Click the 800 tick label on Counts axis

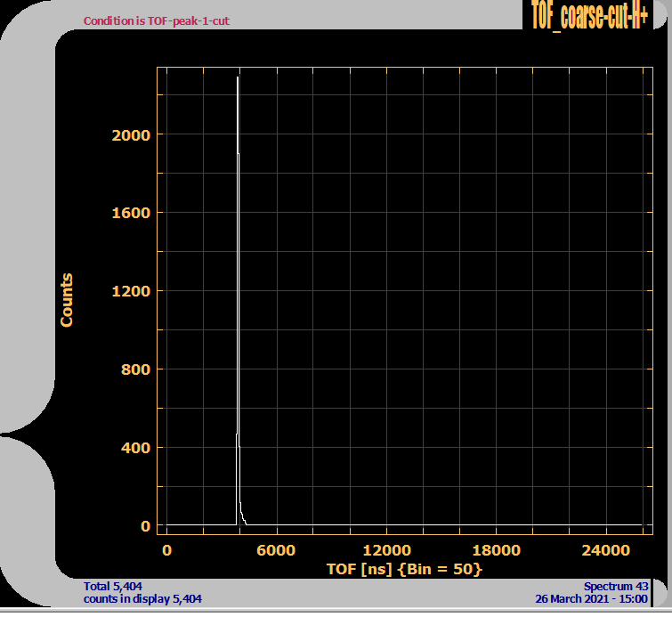pyautogui.click(x=135, y=369)
